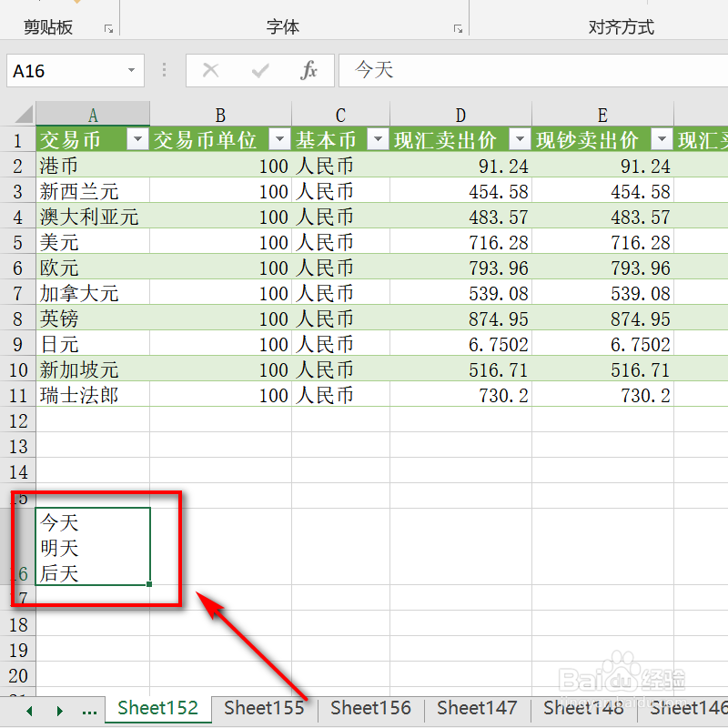Open filter dropdown for 现汇卖出价 column
The width and height of the screenshot is (728, 728).
[520, 139]
